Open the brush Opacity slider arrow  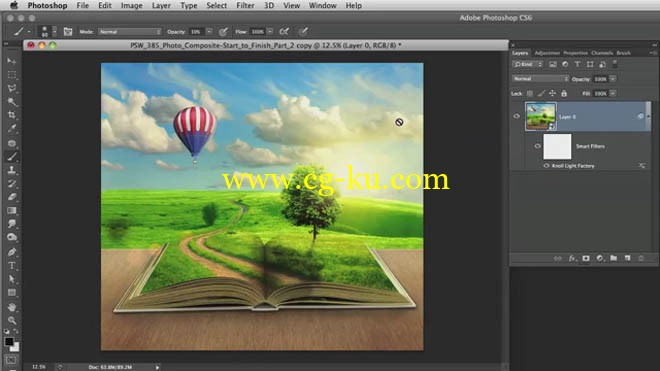click(209, 32)
